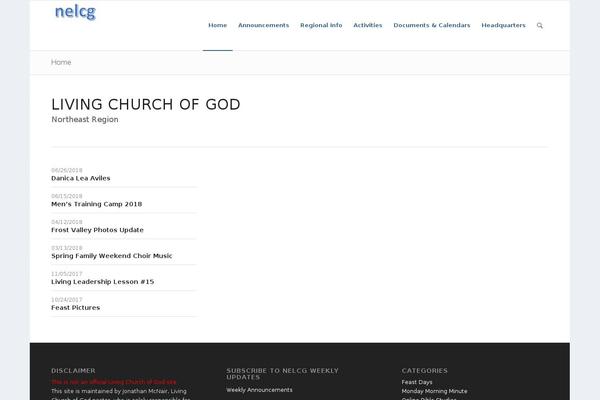Click Subscribe to NELCG Weekly Updates heading
Image resolution: width=600 pixels, height=400 pixels.
coord(282,374)
